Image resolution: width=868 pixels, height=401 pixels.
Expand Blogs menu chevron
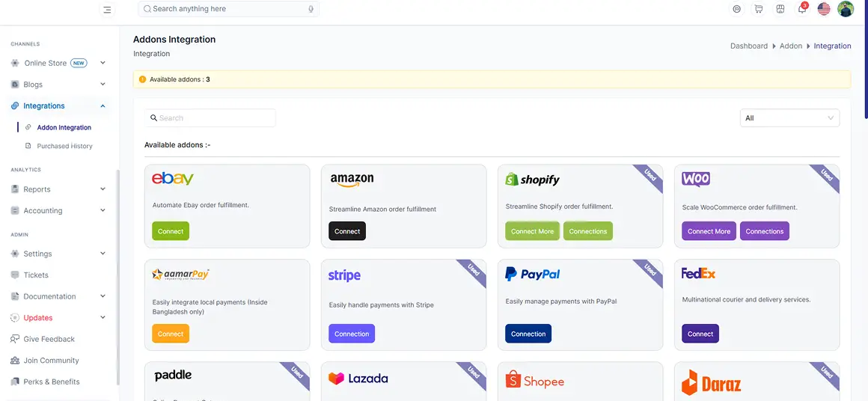point(103,85)
